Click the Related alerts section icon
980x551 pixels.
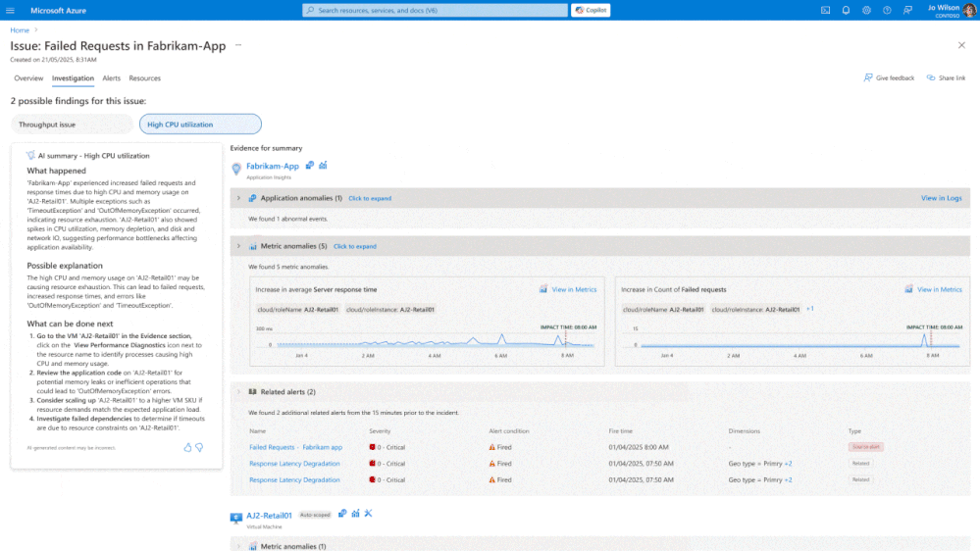(252, 392)
